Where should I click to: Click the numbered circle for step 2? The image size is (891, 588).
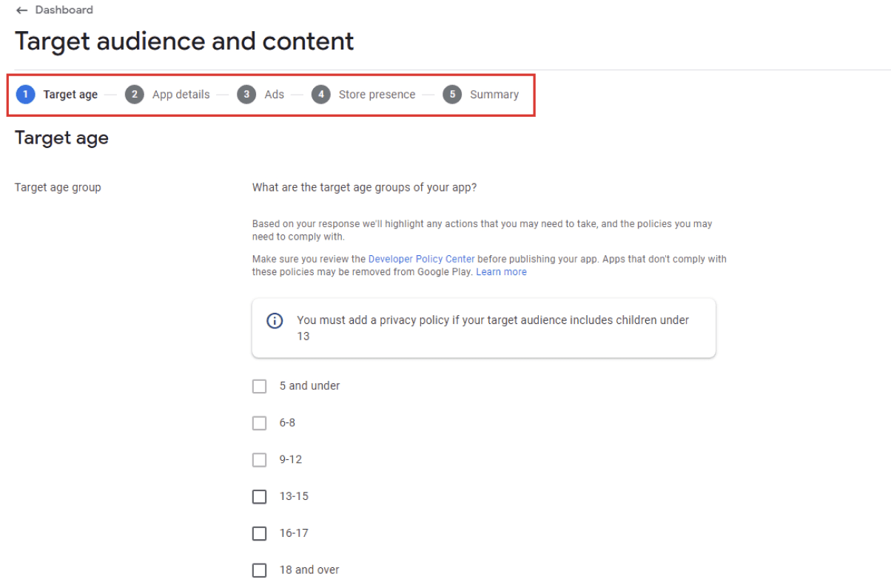pyautogui.click(x=134, y=94)
